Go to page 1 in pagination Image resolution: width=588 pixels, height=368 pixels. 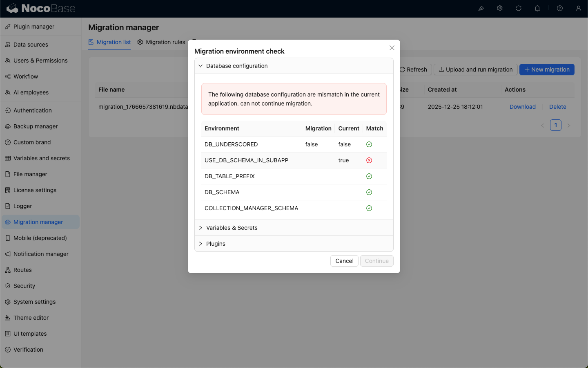(556, 125)
